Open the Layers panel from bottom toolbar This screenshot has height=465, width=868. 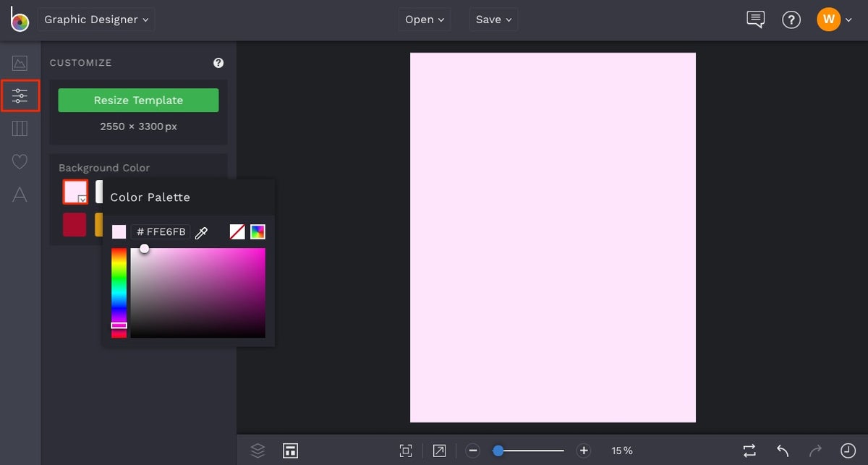click(x=258, y=450)
